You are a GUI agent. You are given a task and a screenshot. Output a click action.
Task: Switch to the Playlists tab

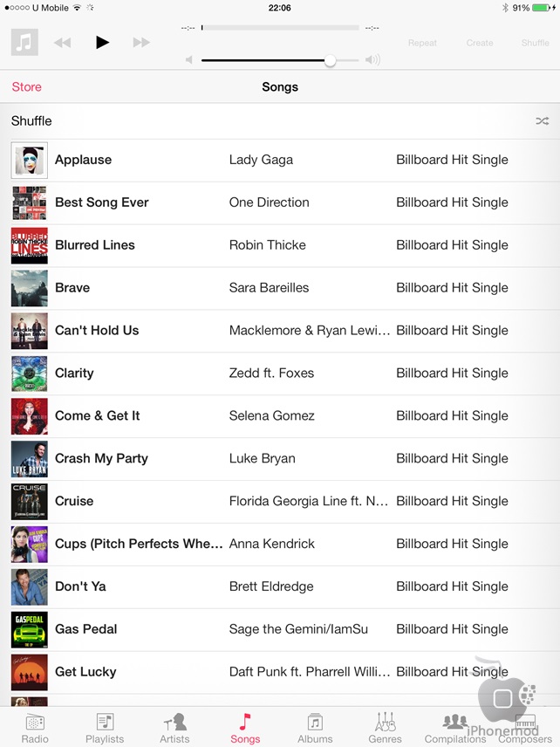105,728
